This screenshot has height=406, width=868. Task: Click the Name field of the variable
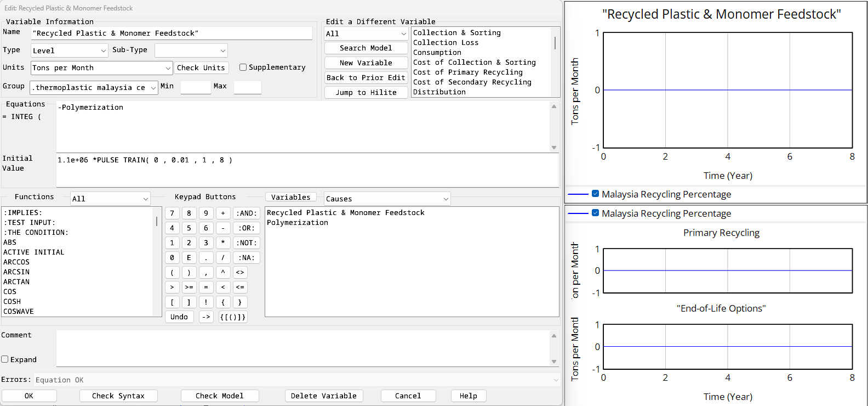[172, 33]
